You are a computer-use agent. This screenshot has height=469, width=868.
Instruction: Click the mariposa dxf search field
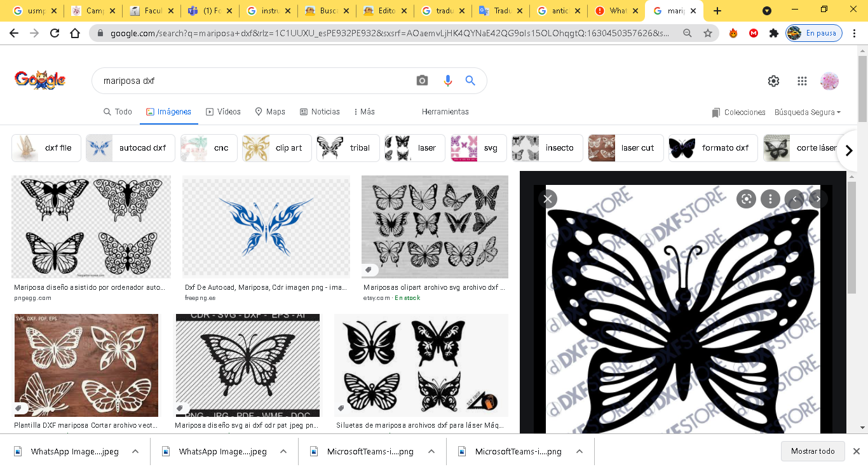tap(254, 81)
